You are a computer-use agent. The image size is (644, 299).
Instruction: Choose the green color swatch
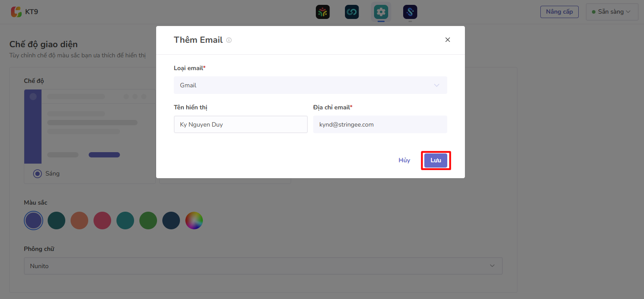pyautogui.click(x=148, y=221)
